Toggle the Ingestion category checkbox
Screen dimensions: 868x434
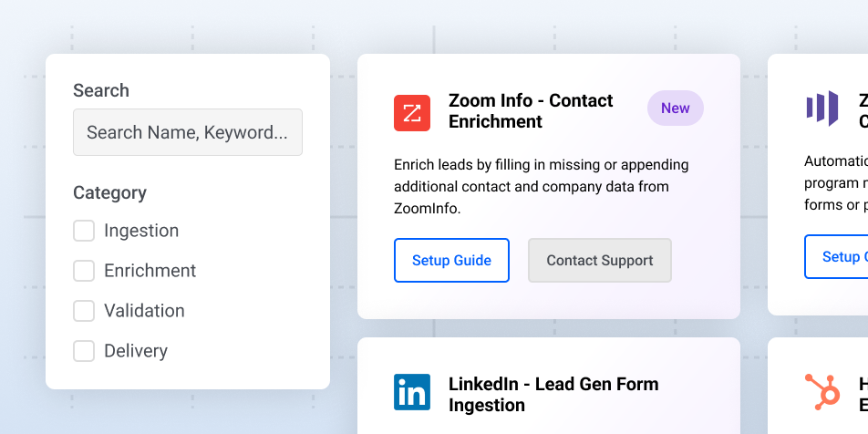[84, 231]
